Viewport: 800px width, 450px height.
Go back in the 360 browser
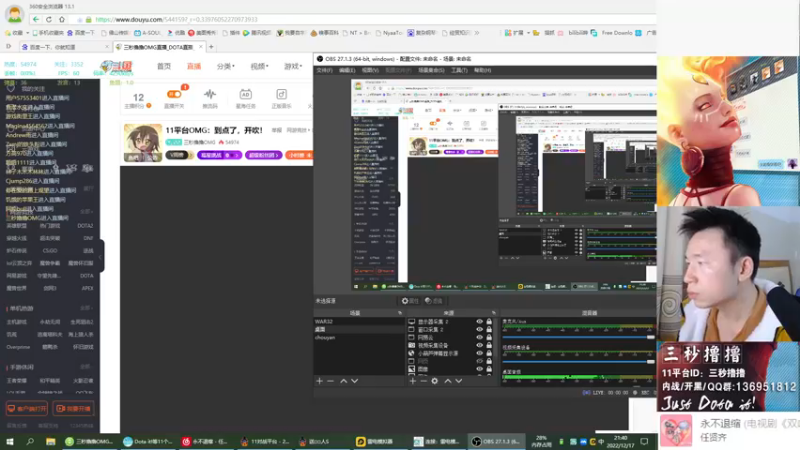click(36, 19)
